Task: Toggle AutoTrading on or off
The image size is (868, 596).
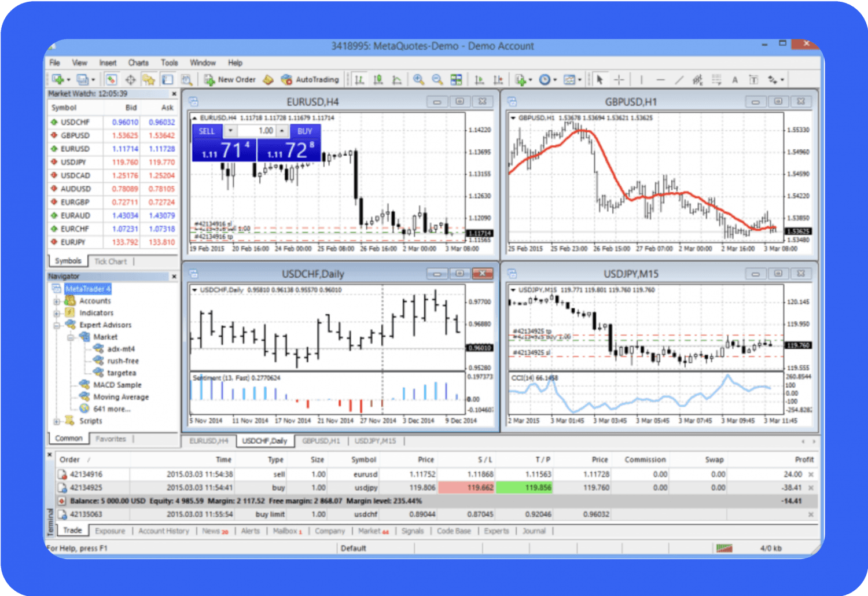Action: tap(310, 79)
